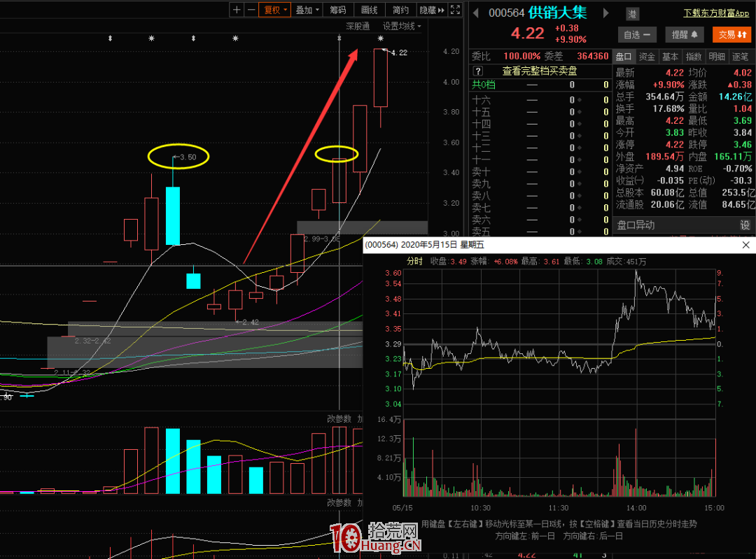Switch to 简约 simple view mode
The width and height of the screenshot is (756, 559).
point(400,10)
